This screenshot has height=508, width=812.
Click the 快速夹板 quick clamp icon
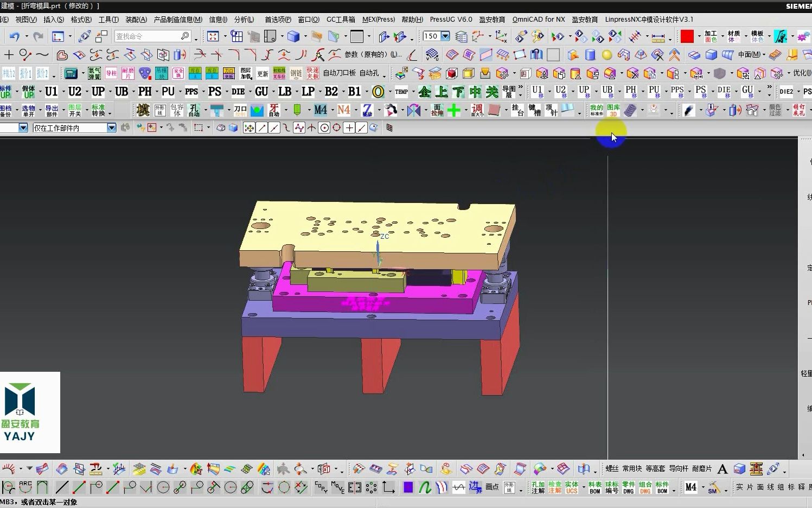point(313,73)
